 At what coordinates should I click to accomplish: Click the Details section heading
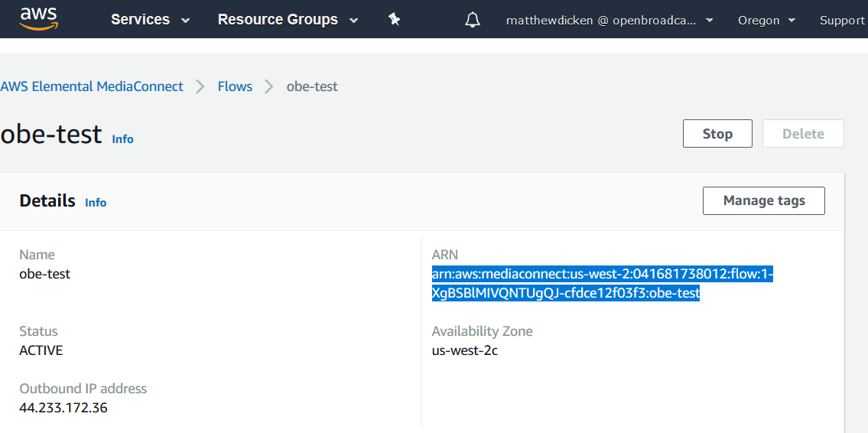(x=47, y=200)
